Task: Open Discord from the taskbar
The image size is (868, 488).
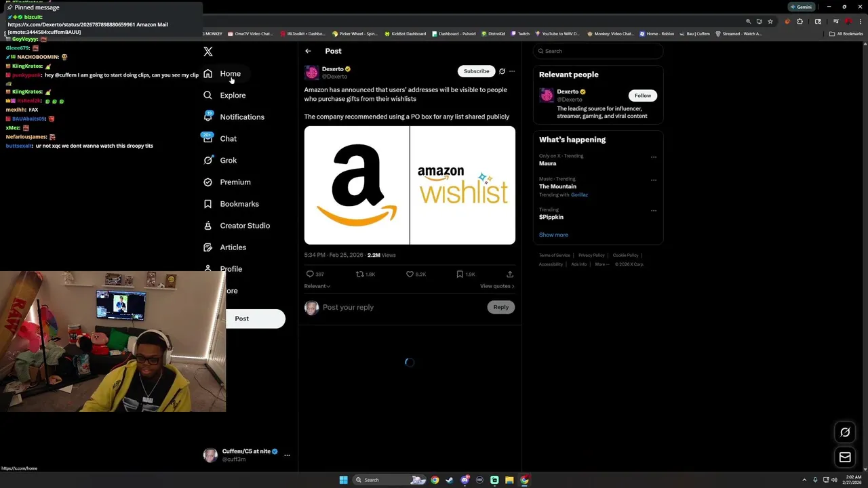Action: coord(465,480)
